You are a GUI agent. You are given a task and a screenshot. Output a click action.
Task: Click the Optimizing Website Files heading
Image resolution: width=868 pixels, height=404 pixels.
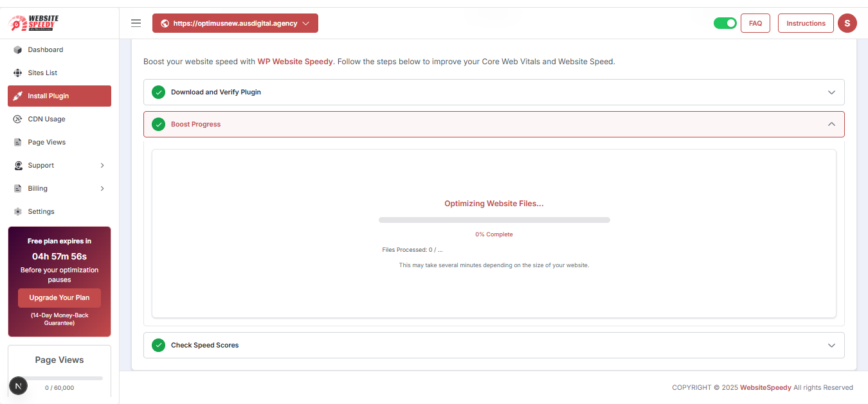click(494, 203)
